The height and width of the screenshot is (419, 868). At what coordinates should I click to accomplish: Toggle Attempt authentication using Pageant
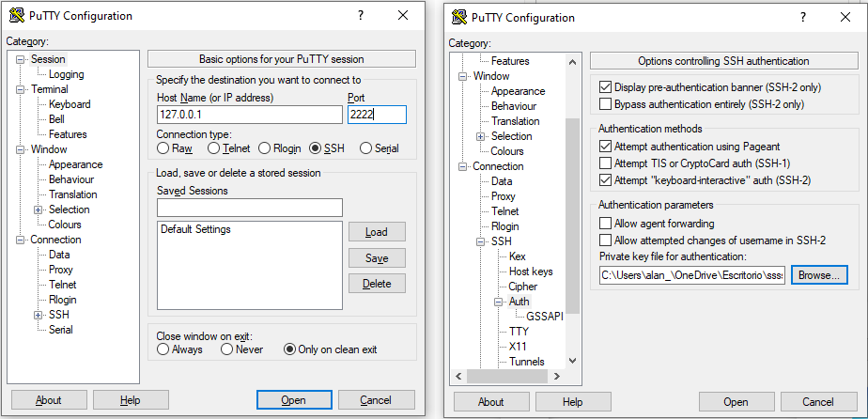606,147
